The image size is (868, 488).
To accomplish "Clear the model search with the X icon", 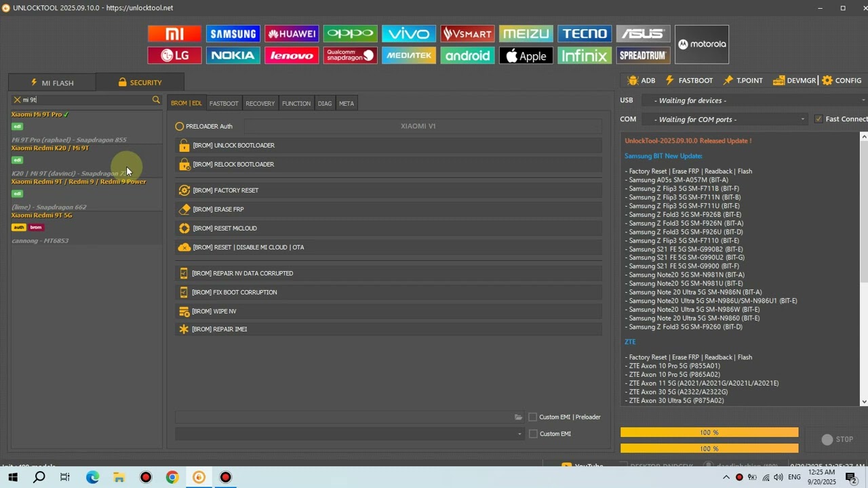I will [x=17, y=100].
